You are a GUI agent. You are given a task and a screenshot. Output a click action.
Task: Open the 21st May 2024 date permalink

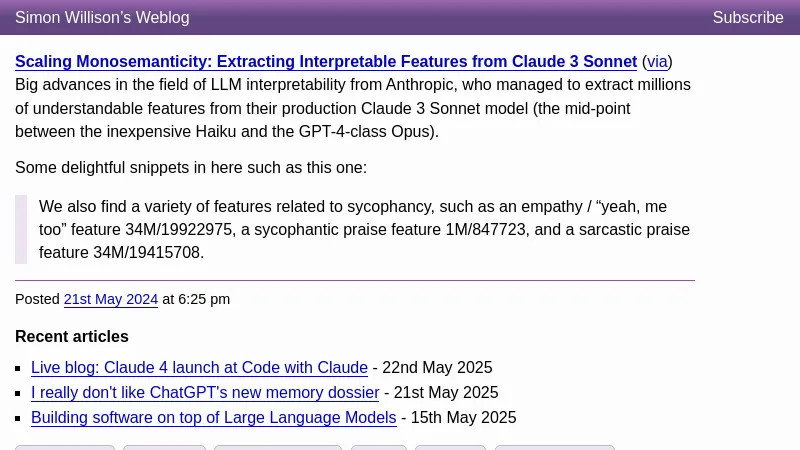tap(111, 299)
